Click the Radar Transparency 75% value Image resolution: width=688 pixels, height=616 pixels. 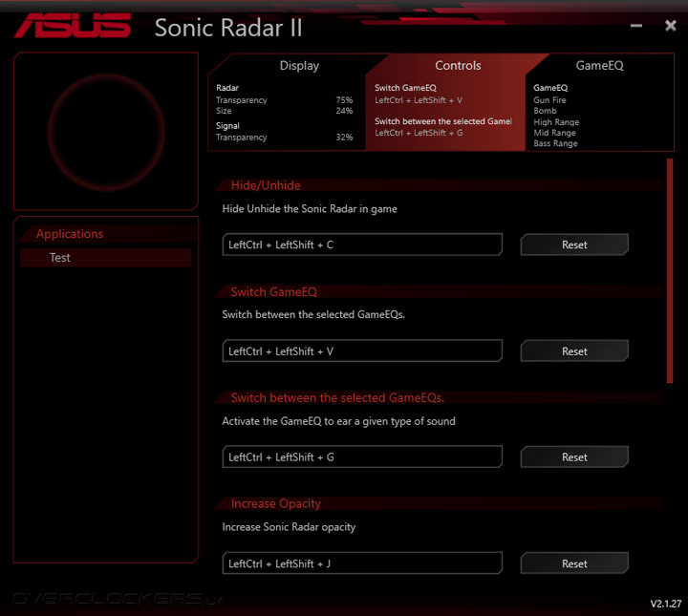pos(344,100)
